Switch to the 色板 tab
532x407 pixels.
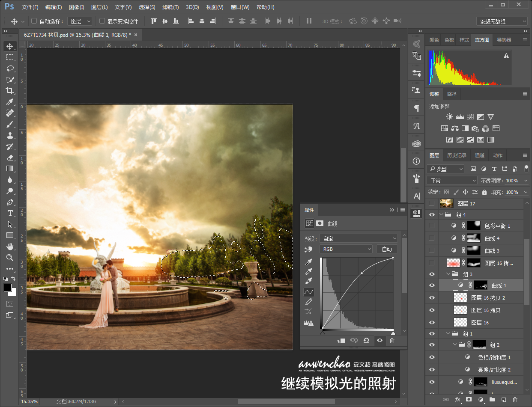tap(449, 40)
